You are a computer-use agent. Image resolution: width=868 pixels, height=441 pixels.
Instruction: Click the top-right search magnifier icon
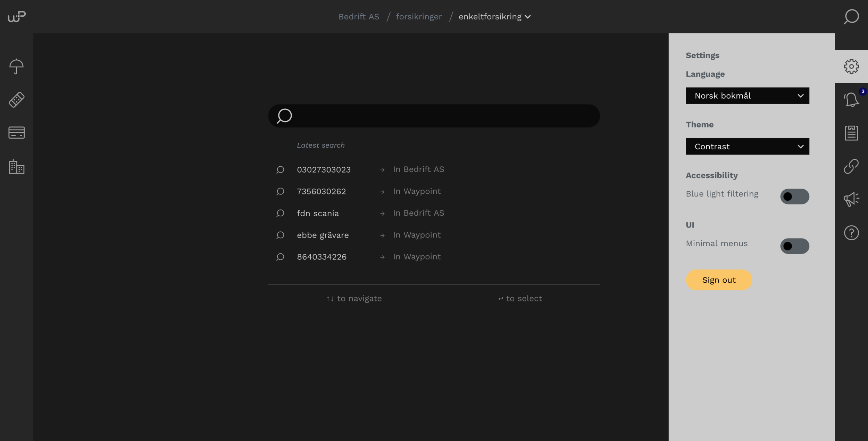click(x=851, y=17)
